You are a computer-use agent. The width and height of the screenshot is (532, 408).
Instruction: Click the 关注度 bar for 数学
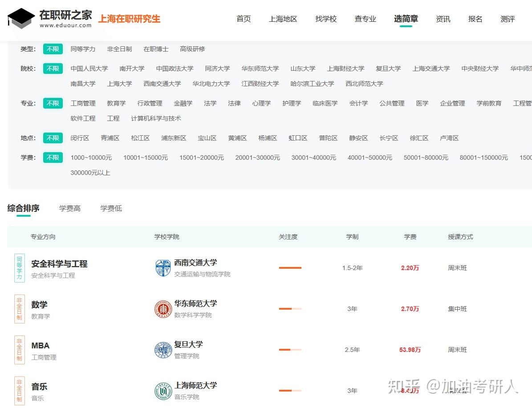(x=290, y=309)
